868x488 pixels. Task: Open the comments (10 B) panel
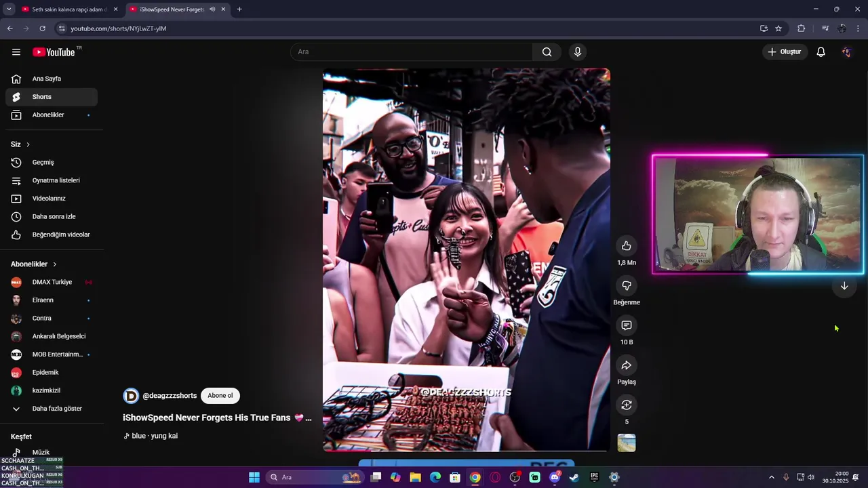(x=627, y=325)
